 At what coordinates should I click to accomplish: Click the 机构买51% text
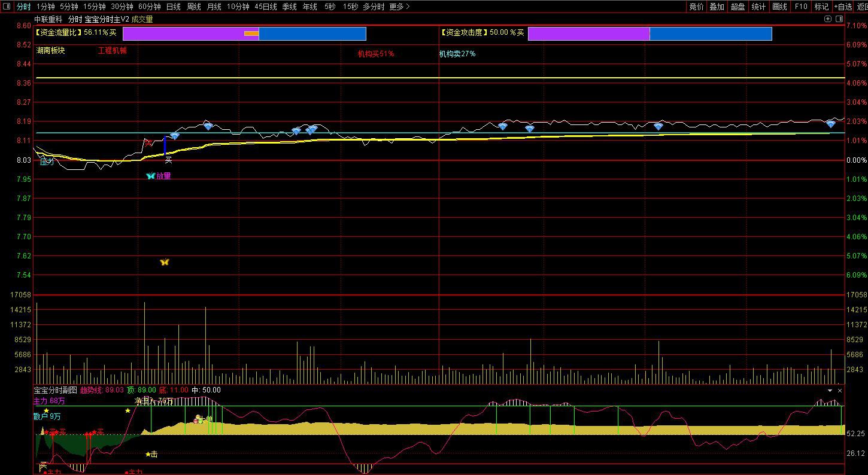pos(376,54)
